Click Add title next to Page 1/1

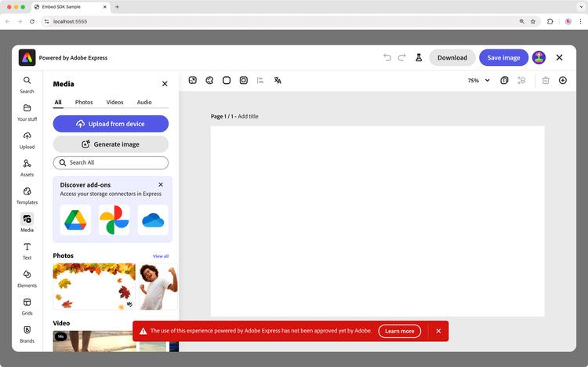coord(248,116)
